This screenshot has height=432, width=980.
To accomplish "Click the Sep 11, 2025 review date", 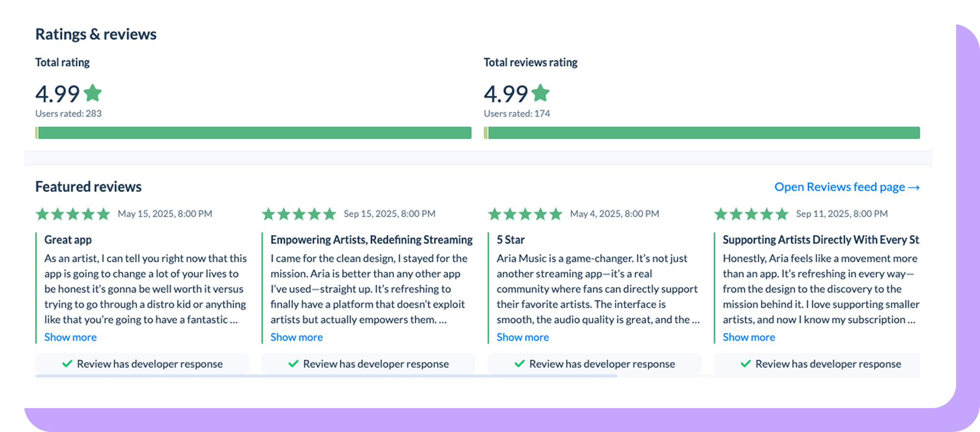I will (x=842, y=214).
